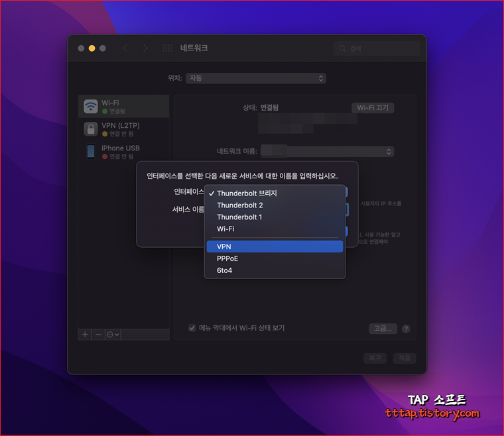
Task: Minimize the 네트워크 window
Action: click(x=92, y=48)
